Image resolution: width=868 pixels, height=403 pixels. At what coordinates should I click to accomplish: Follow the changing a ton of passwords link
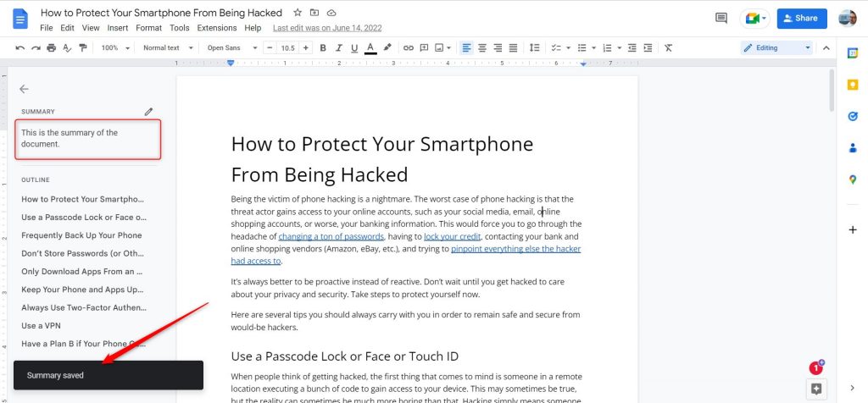(x=331, y=236)
